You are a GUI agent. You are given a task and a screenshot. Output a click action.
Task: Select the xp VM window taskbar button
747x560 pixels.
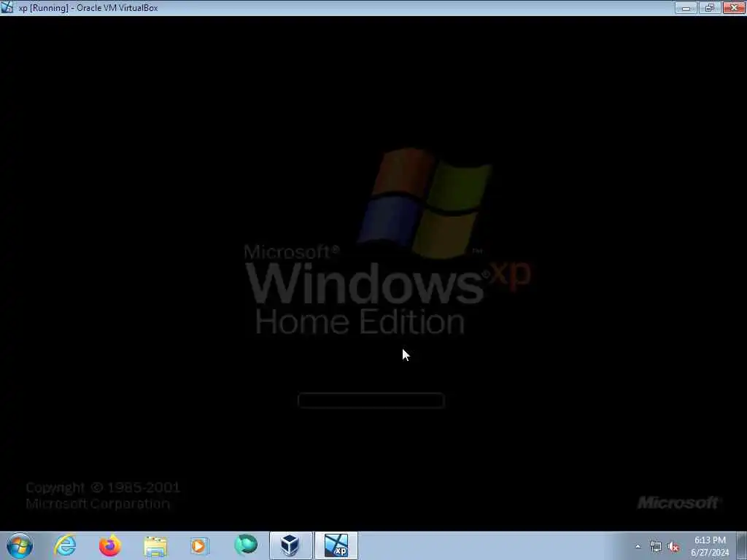[x=336, y=545]
